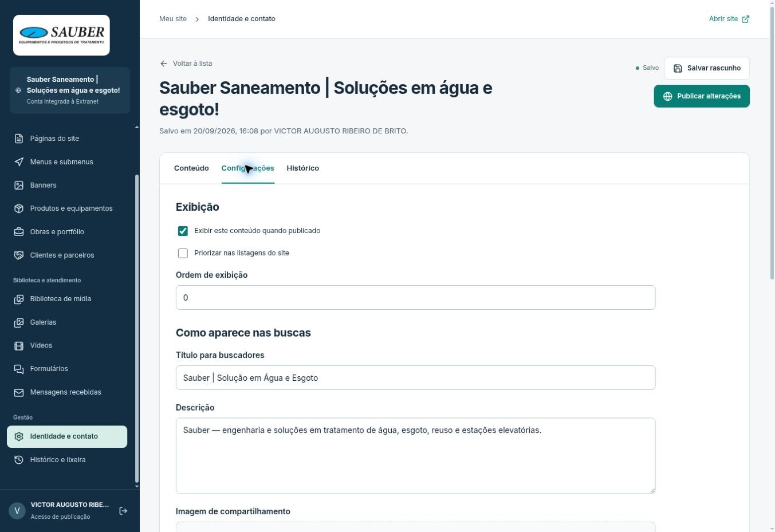Screen dimensions: 775x532
Task: Open the Histórico tab
Action: [x=303, y=168]
